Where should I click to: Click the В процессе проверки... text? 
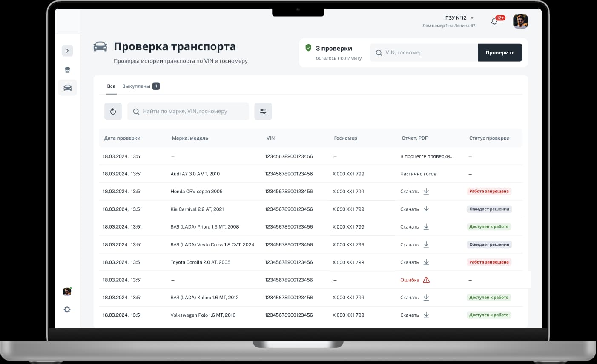pyautogui.click(x=427, y=157)
